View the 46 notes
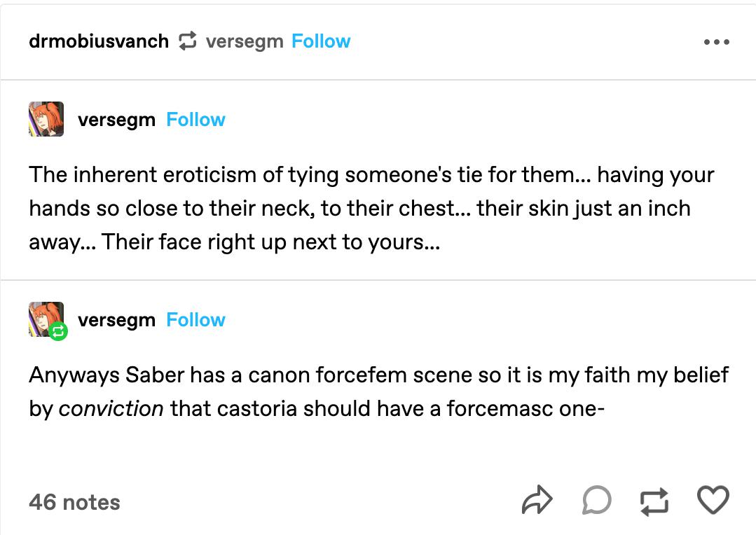 coord(74,502)
